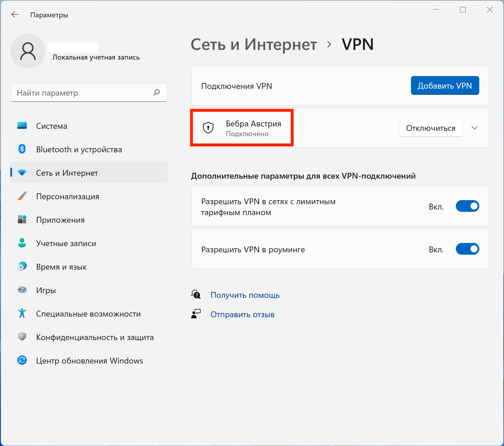Screen dimensions: 504x446
Task: Toggle VPN over metered networks switch
Action: pos(467,206)
